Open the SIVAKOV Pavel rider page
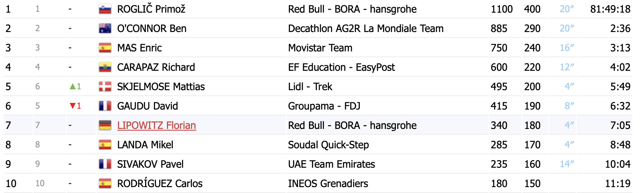Viewport: 644px width, 193px height. point(150,164)
